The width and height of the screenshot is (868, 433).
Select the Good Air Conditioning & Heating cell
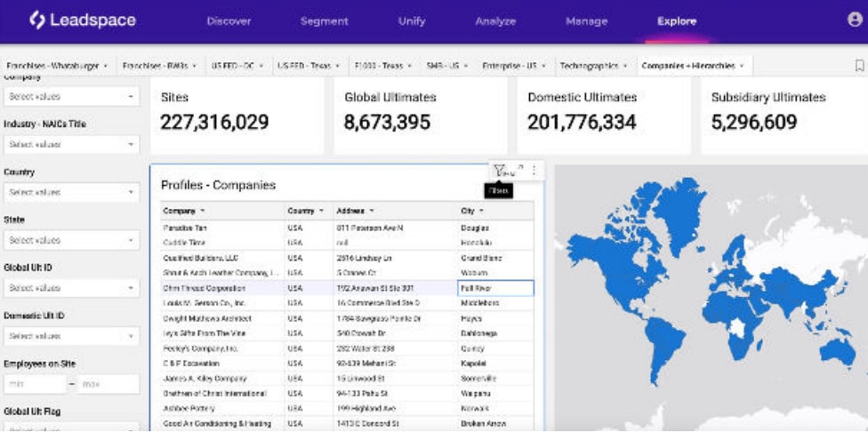coord(223,423)
